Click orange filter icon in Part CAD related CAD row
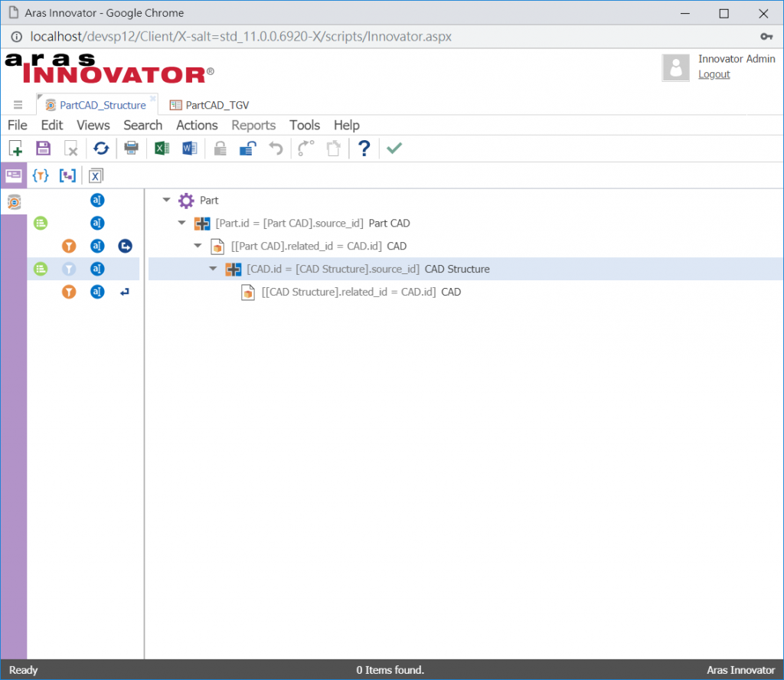784x680 pixels. pyautogui.click(x=69, y=246)
